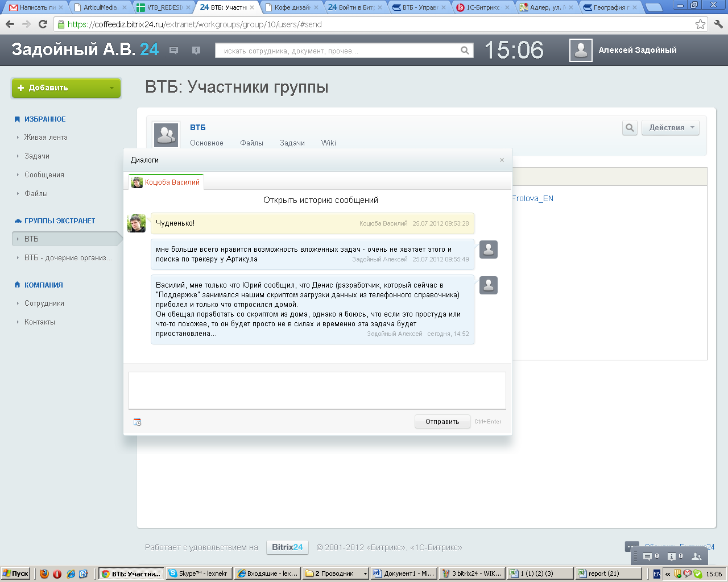The width and height of the screenshot is (728, 582).
Task: Switch to the ArticulMedia browser tab
Action: 101,7
